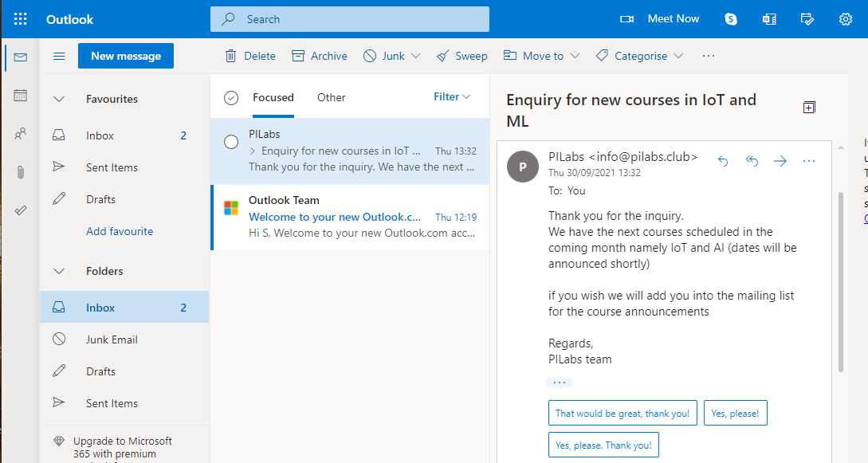Click the Meet Now label

click(x=674, y=19)
